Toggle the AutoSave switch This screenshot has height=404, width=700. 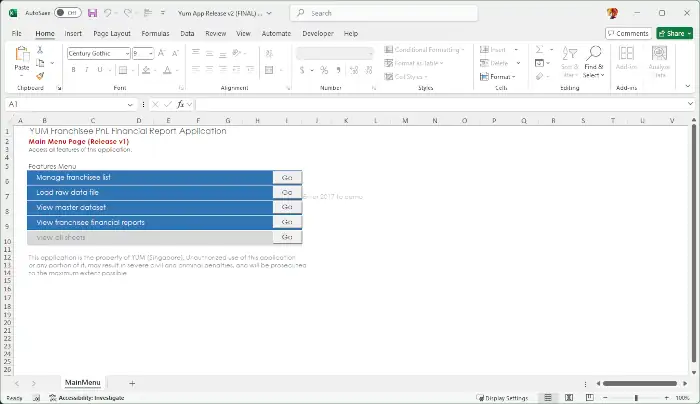coord(67,13)
